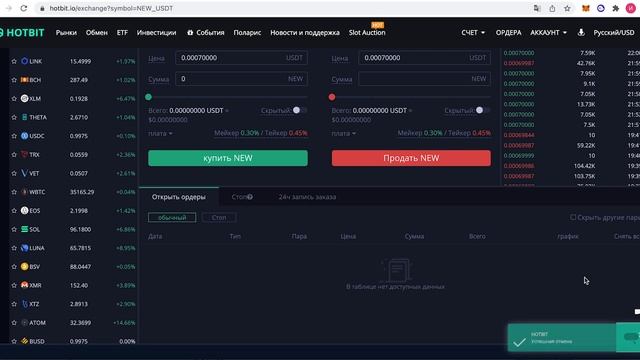
Task: Click the sell price input field
Action: (424, 58)
